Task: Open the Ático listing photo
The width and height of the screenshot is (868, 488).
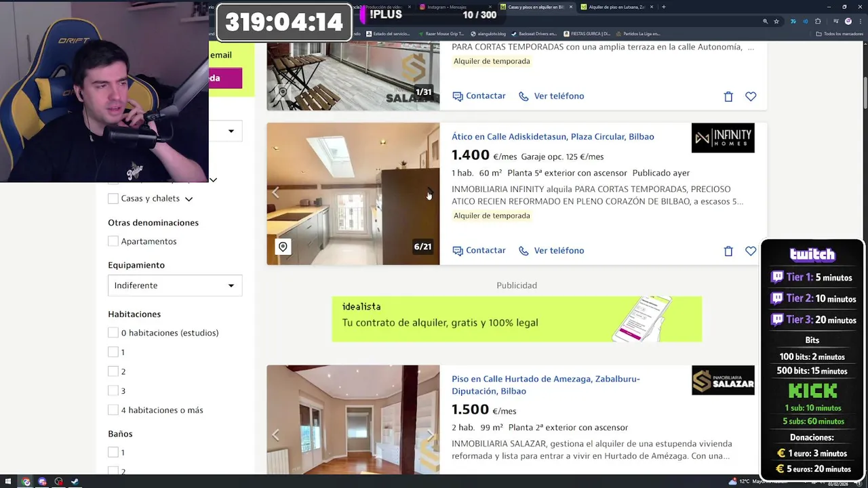Action: click(353, 194)
